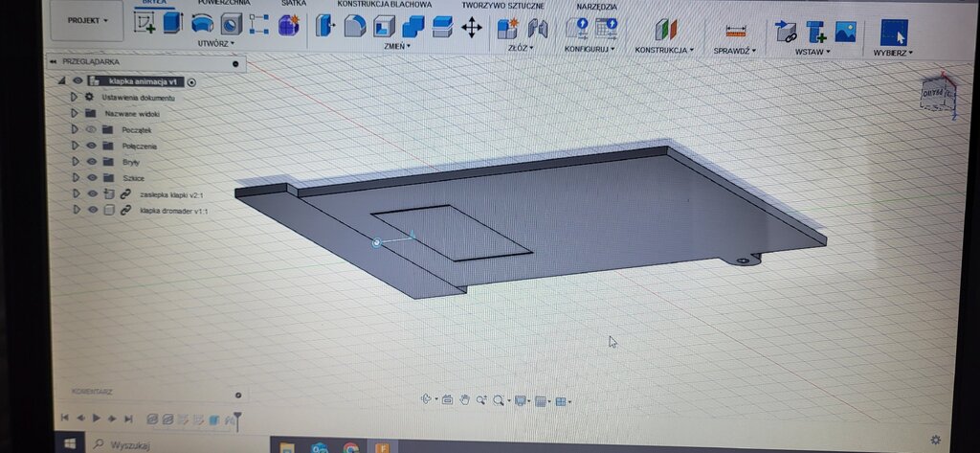Screen dimensions: 980x453
Task: Open the Chrome icon in the taskbar
Action: (351, 446)
